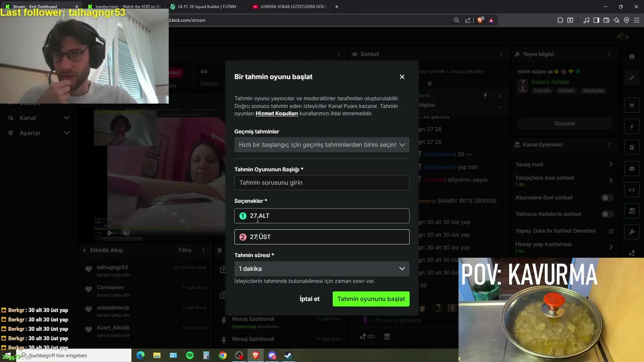The height and width of the screenshot is (362, 644).
Task: Open the 'Kanal Eylemleri' panel options menu
Action: (609, 145)
